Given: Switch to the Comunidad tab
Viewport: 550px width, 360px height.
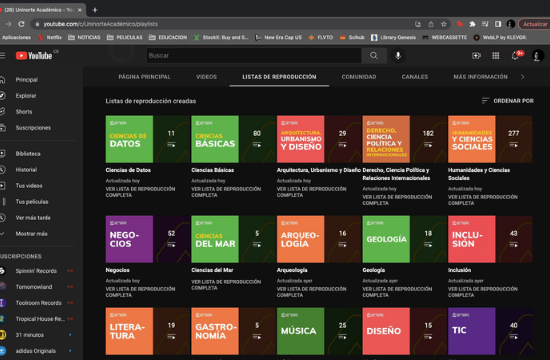Looking at the screenshot, I should pyautogui.click(x=359, y=77).
